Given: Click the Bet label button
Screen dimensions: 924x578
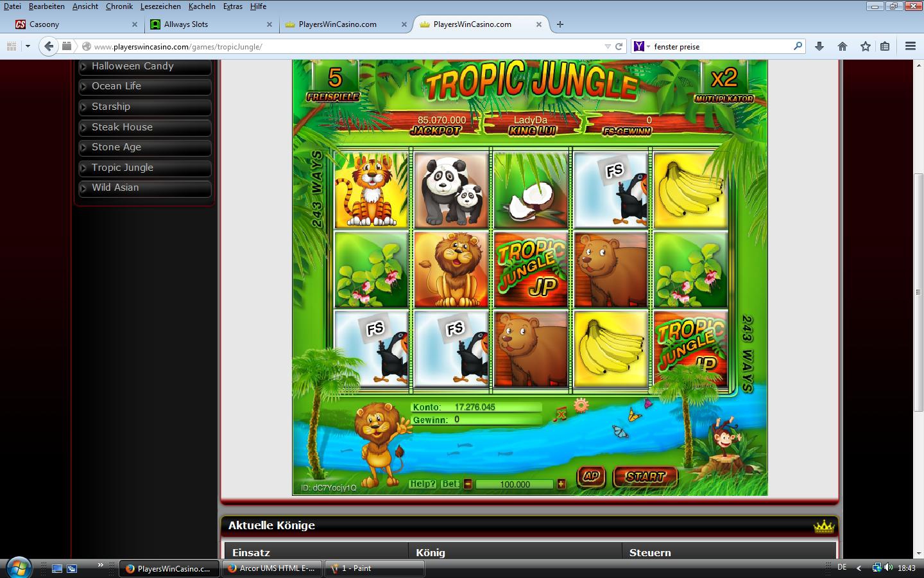Looking at the screenshot, I should (x=450, y=484).
